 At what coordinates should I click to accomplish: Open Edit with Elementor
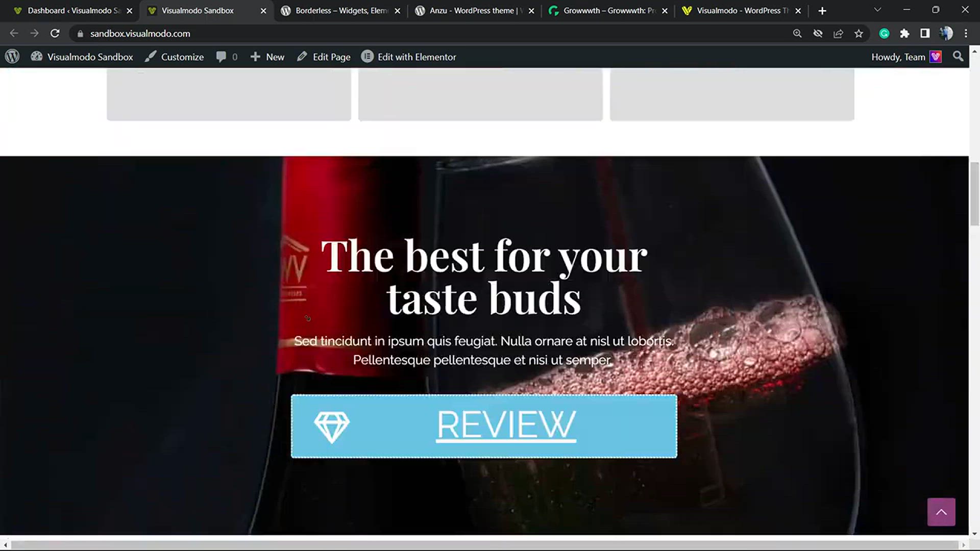click(x=408, y=57)
